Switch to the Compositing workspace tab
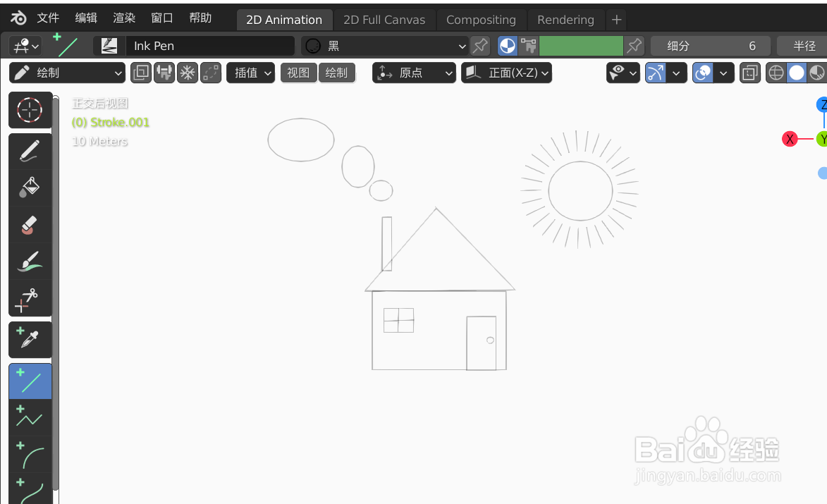Screen dimensions: 827x504 (481, 20)
